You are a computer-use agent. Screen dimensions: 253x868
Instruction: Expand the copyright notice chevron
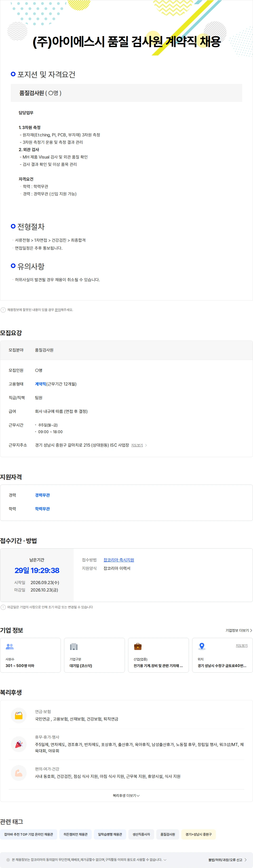coord(165,860)
